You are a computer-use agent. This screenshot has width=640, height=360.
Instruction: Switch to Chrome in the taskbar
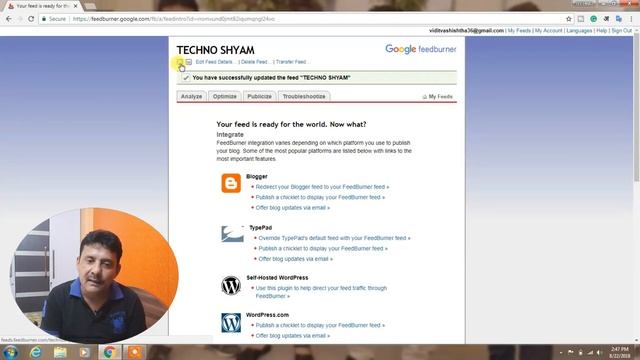coord(109,352)
